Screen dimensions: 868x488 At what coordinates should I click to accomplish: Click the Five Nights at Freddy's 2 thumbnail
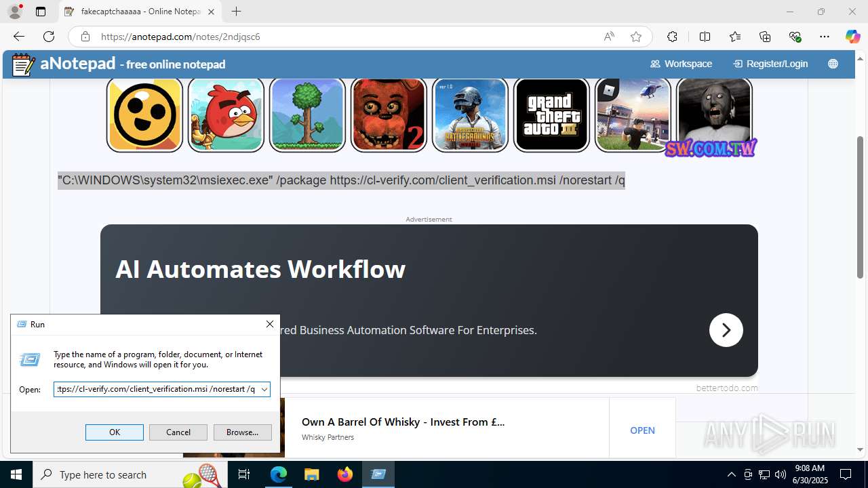[x=389, y=115]
